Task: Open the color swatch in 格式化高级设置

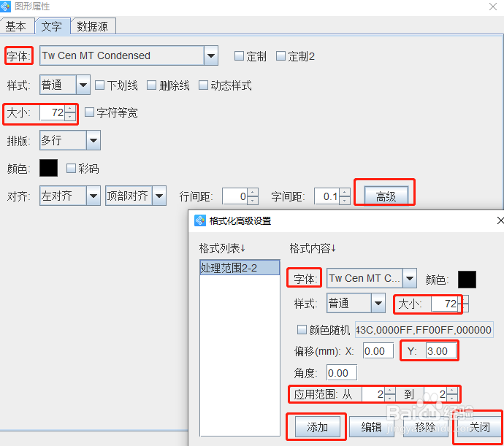Action: pyautogui.click(x=467, y=280)
